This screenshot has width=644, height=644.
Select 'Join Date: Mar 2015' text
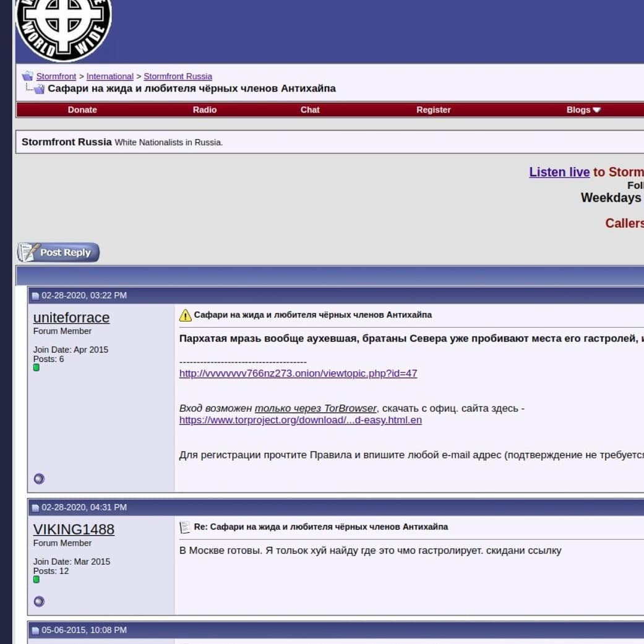tap(72, 562)
